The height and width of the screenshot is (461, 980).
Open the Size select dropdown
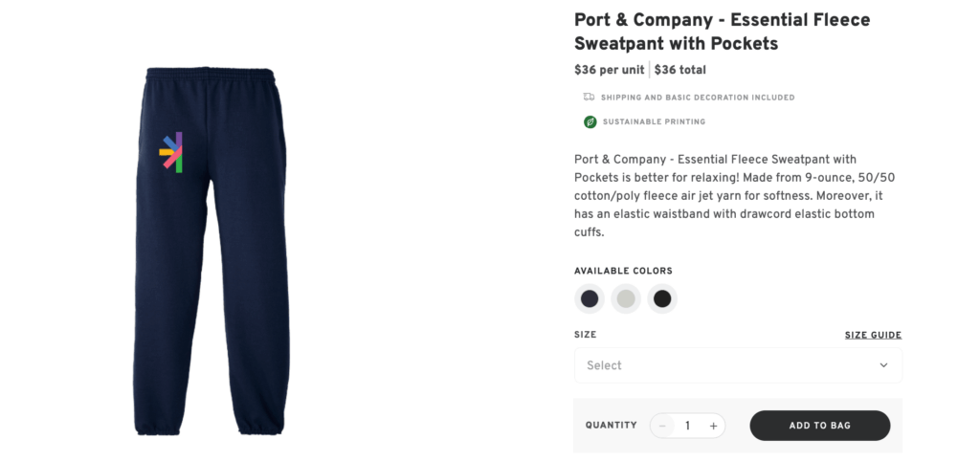(x=737, y=365)
